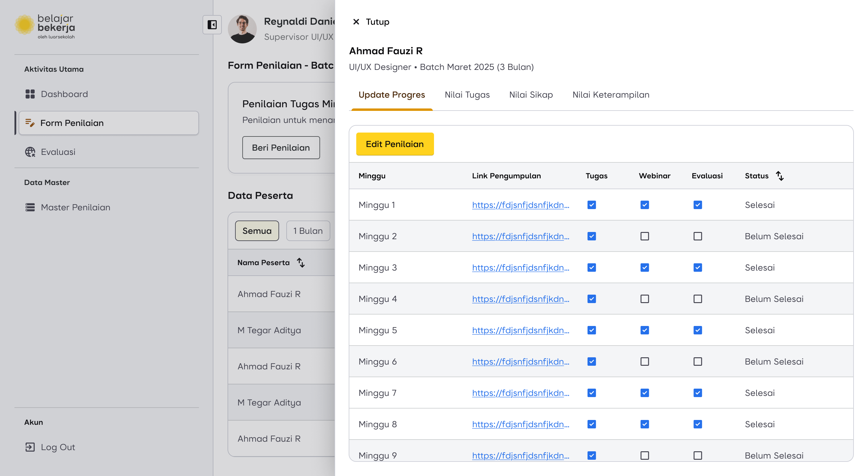Click the Log Out icon
Viewport: 868px width, 476px height.
pyautogui.click(x=30, y=447)
